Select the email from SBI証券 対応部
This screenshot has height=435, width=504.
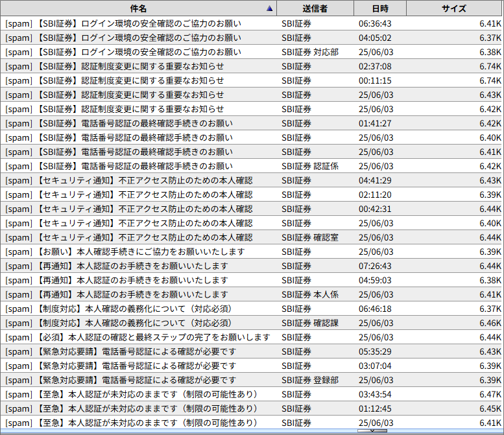point(251,52)
